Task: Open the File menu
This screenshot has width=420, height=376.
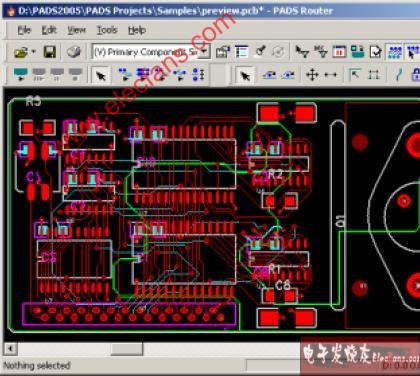Action: pos(24,30)
